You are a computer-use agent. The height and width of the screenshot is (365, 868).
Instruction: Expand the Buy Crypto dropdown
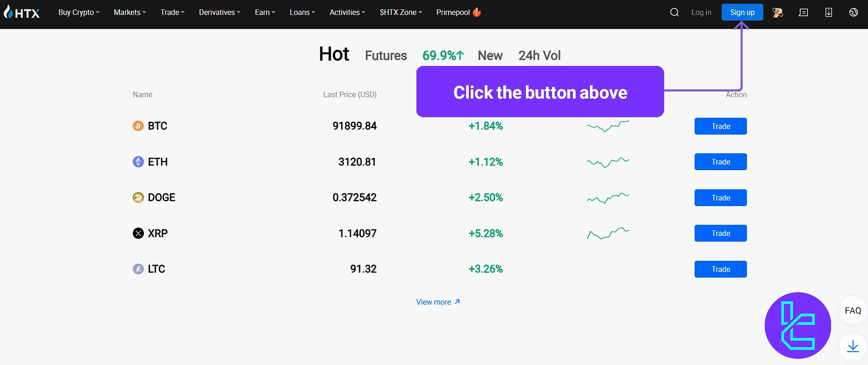click(x=79, y=13)
